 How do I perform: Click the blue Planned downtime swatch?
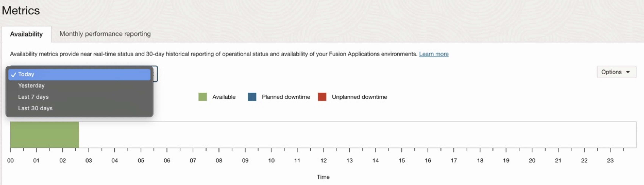tap(252, 97)
